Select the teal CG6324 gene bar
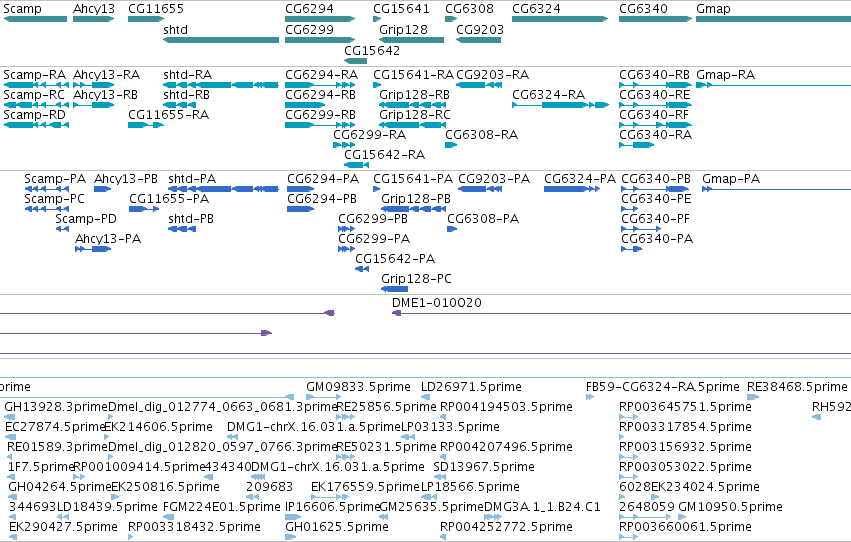851x542 pixels. click(560, 19)
